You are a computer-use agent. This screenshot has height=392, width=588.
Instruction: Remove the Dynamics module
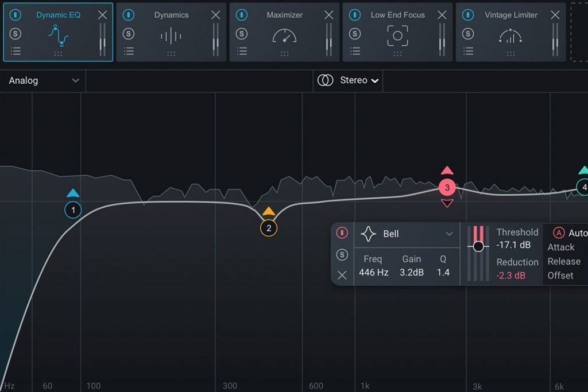[216, 14]
